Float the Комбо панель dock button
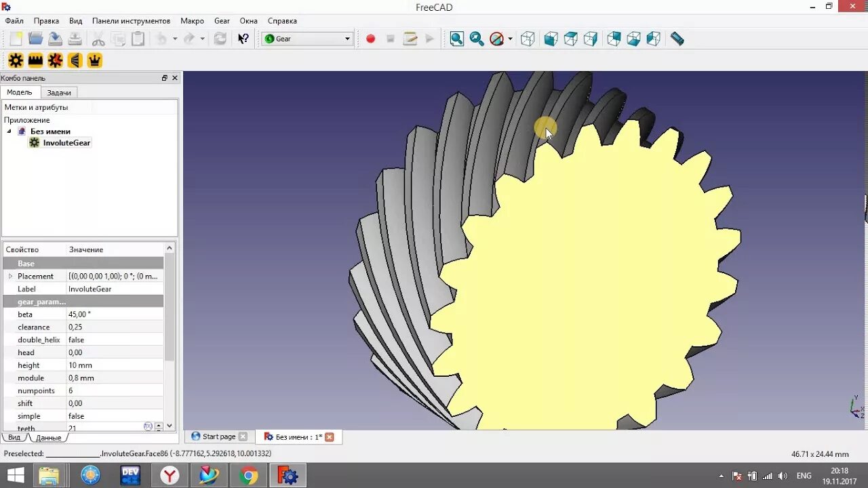 (164, 78)
